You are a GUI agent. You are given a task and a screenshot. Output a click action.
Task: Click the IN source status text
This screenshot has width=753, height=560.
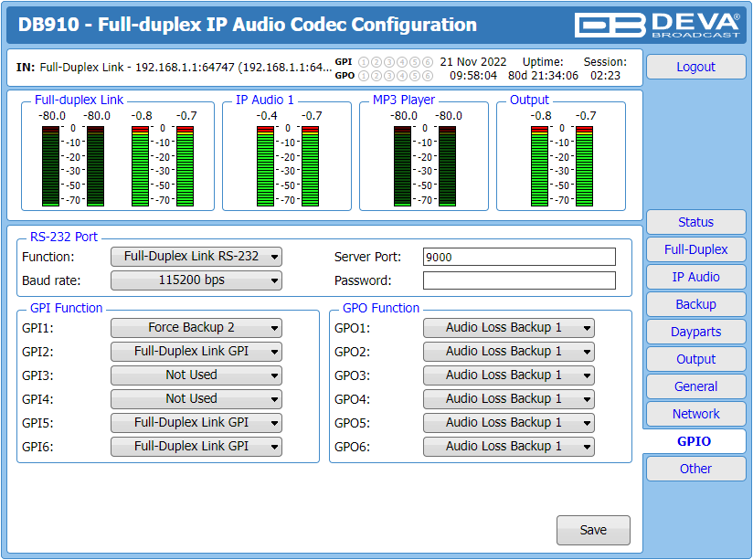174,68
